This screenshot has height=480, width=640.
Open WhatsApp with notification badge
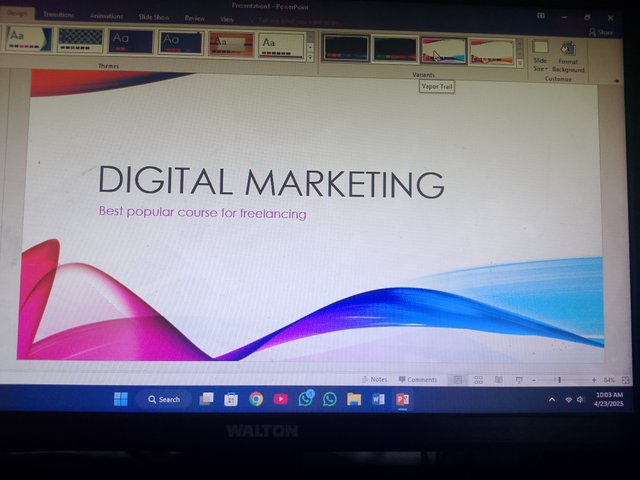coord(305,398)
